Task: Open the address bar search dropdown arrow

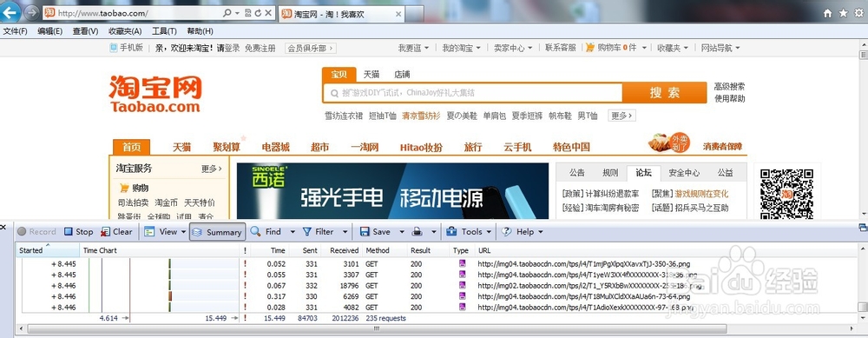Action: pyautogui.click(x=238, y=12)
